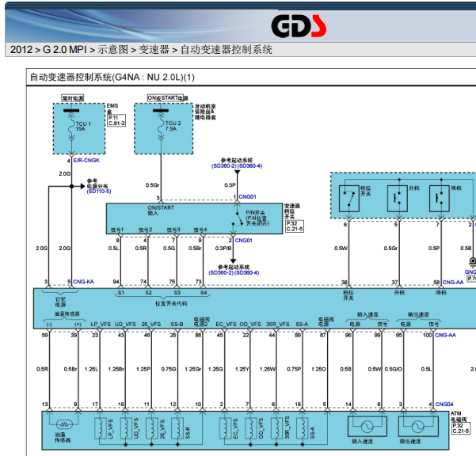
Task: Go to the G 2.0 MPI breadcrumb item
Action: (65, 49)
